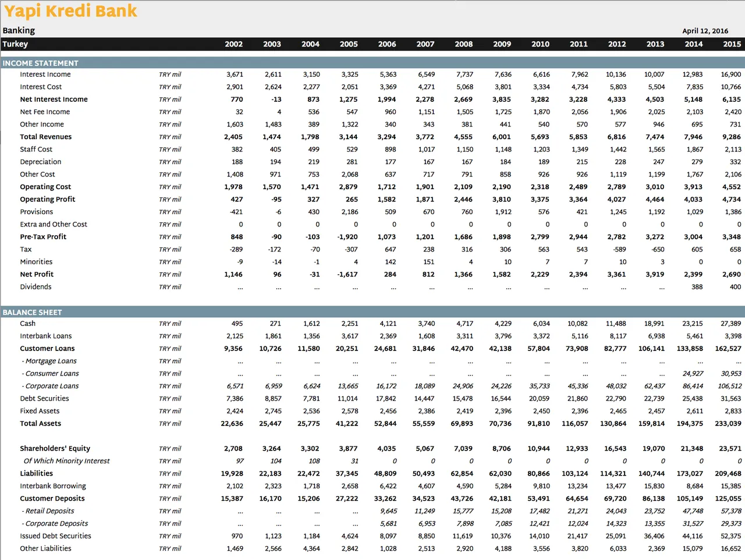Click the 2013 Issued Debt Securities value 36,406
The height and width of the screenshot is (560, 745).
tap(654, 536)
